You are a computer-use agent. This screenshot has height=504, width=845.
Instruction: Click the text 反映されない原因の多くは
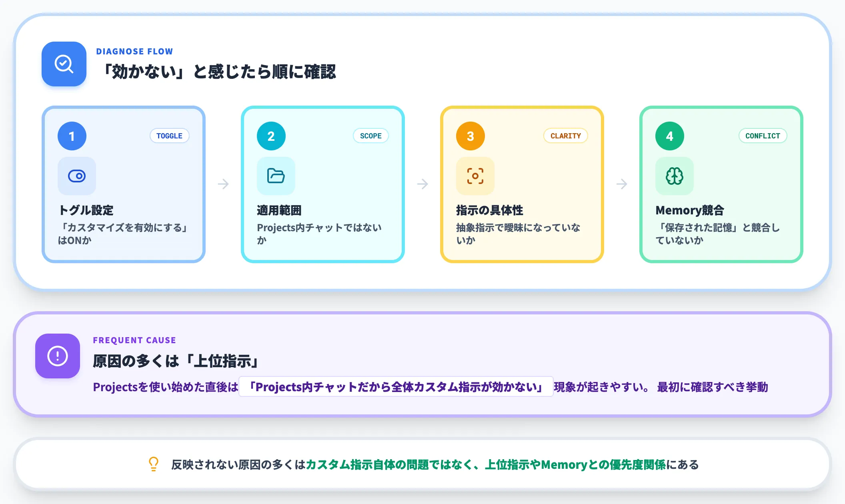[x=238, y=464]
